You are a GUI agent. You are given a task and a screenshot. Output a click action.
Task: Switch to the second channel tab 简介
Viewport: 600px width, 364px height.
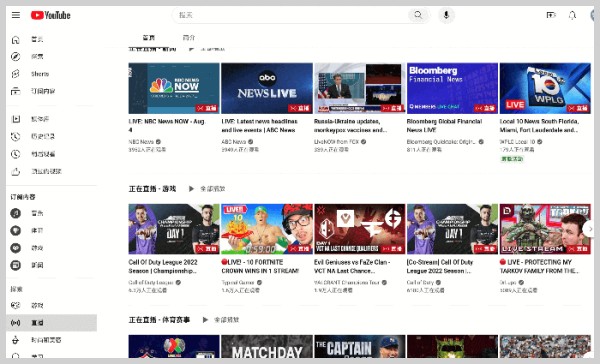tap(189, 38)
